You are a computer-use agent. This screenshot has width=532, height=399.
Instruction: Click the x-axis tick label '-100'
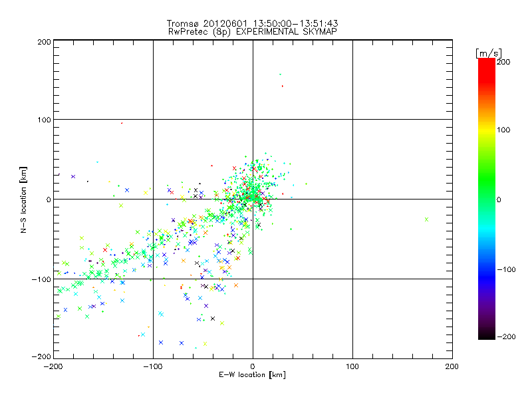[x=152, y=366]
